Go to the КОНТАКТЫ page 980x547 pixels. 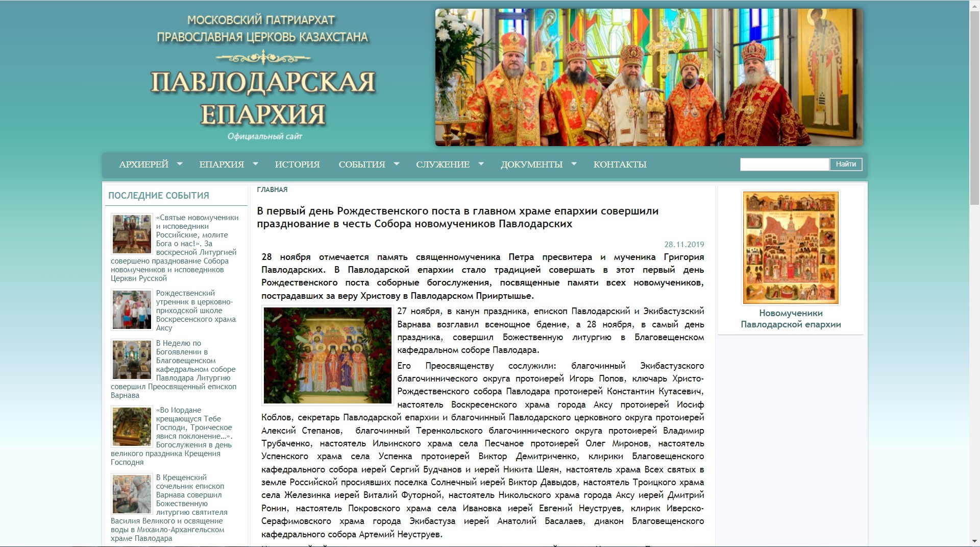point(620,164)
